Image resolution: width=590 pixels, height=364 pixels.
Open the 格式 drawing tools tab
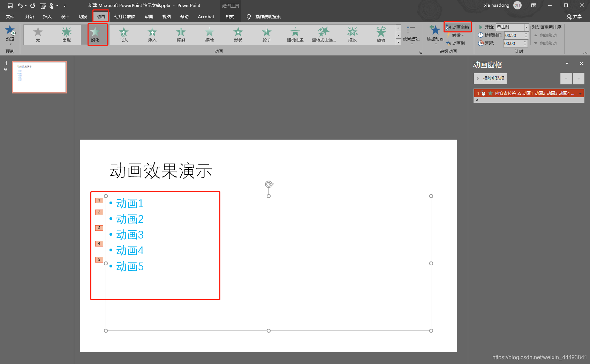click(x=230, y=16)
